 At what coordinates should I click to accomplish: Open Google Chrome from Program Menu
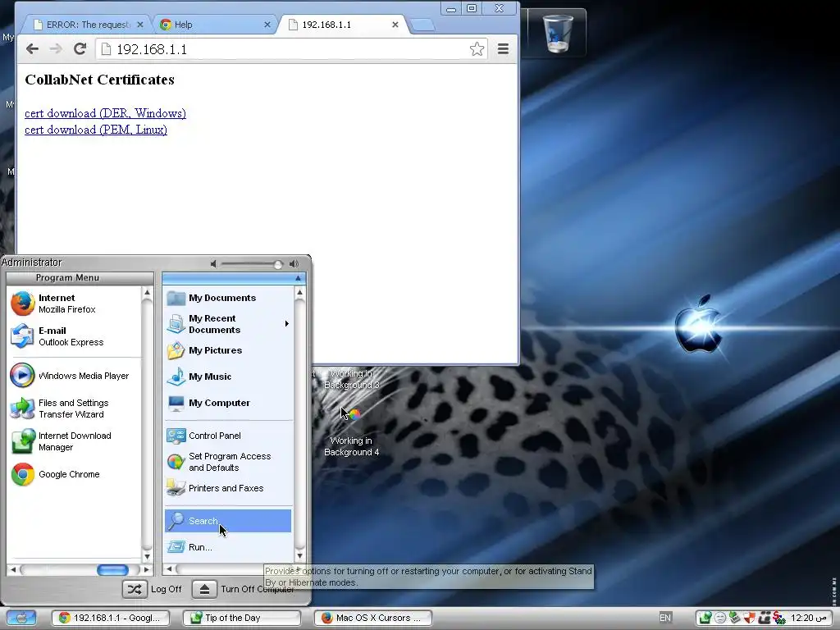coord(75,474)
